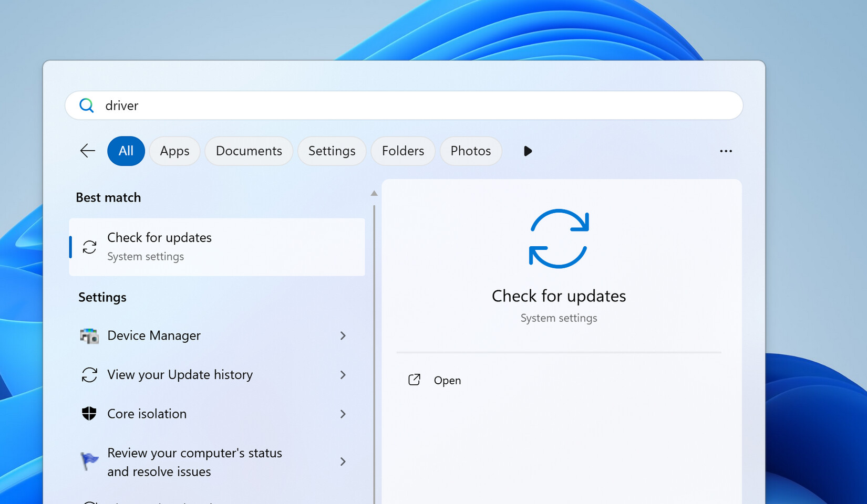
Task: Switch to the Apps filter tab
Action: pyautogui.click(x=174, y=151)
